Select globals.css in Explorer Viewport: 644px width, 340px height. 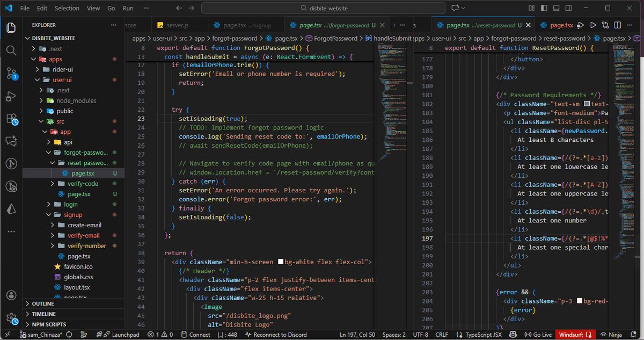74,277
